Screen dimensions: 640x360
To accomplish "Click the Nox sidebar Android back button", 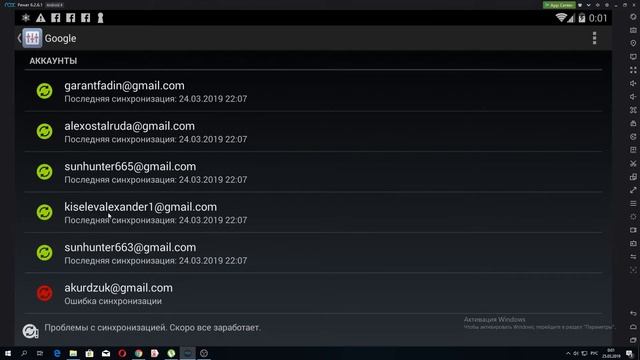I will (x=633, y=313).
